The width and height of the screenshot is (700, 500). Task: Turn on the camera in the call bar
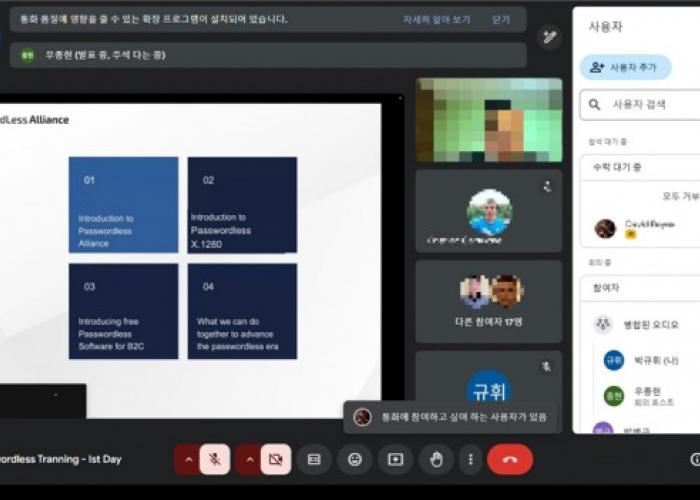pos(276,459)
